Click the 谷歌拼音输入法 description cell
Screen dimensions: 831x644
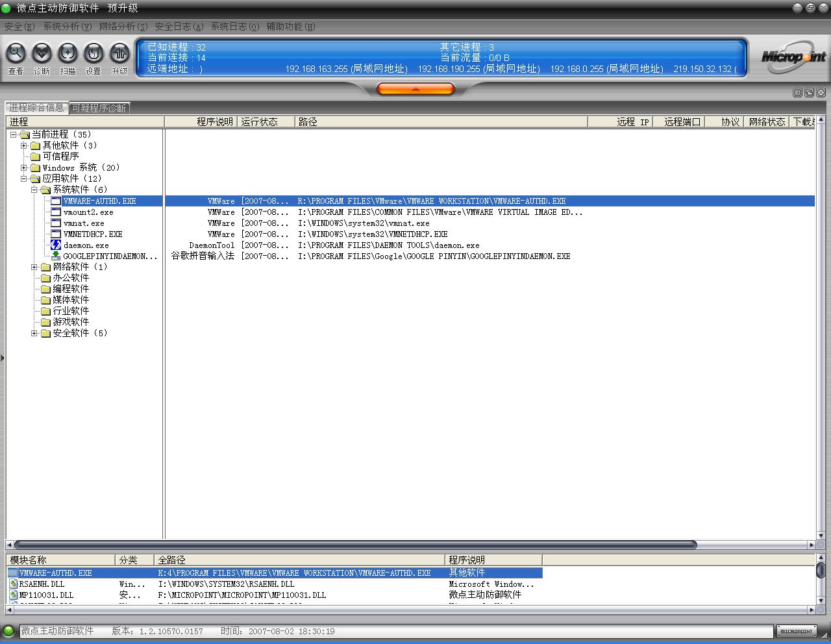(x=203, y=256)
